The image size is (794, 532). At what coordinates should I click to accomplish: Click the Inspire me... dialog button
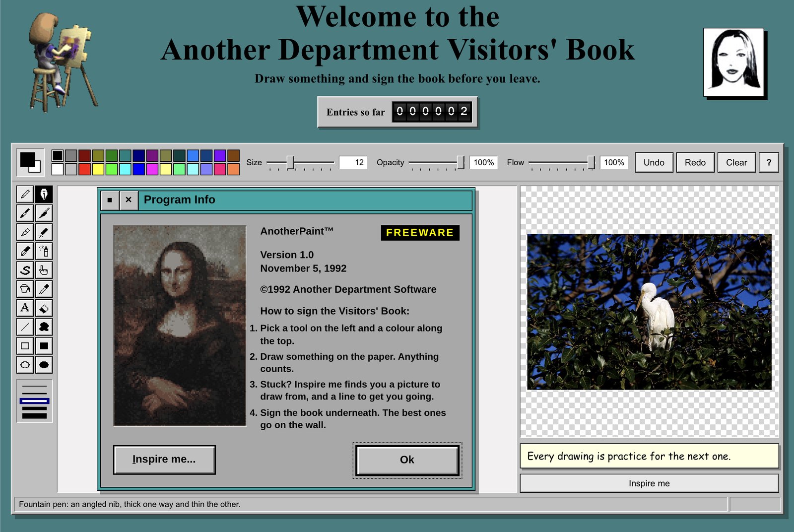[164, 460]
